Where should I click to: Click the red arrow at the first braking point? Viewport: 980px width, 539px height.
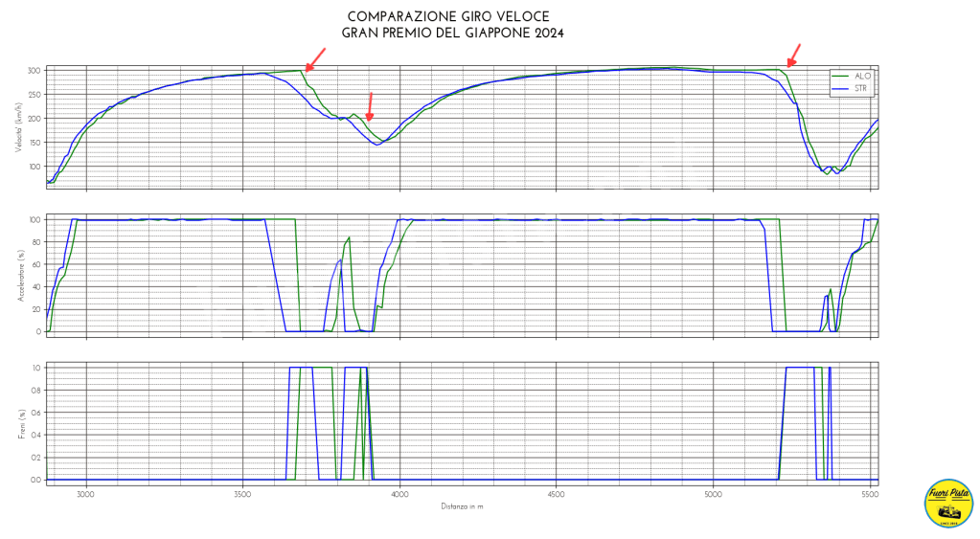pyautogui.click(x=315, y=59)
